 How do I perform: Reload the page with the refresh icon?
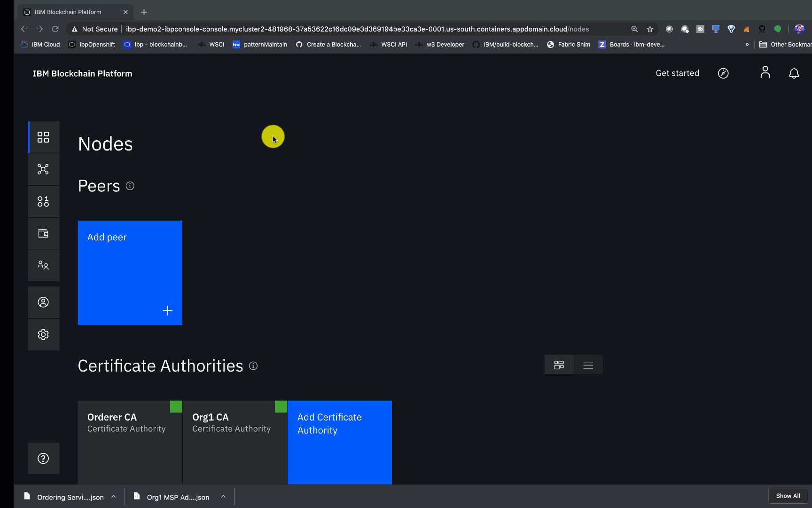click(55, 29)
